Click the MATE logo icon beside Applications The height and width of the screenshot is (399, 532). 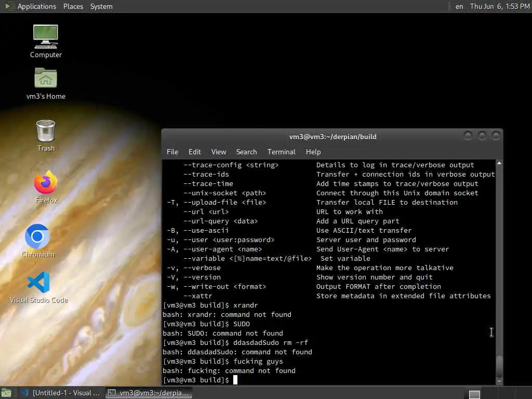click(9, 6)
